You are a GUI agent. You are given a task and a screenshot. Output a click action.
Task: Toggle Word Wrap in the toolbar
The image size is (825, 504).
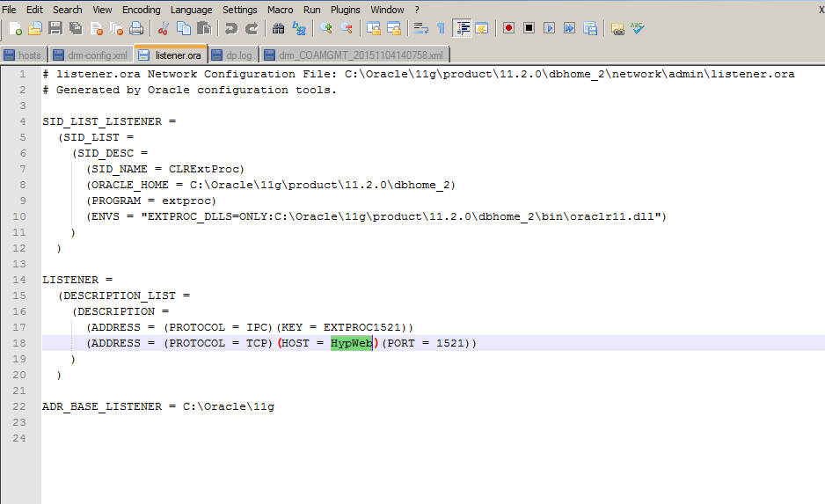pos(420,28)
